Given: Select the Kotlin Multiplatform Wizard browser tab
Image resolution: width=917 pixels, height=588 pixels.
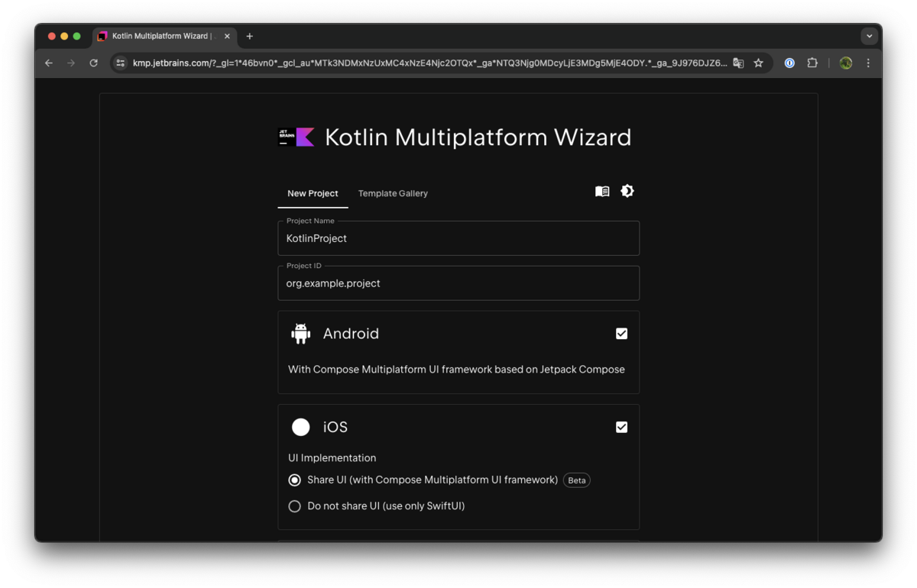Looking at the screenshot, I should tap(164, 36).
